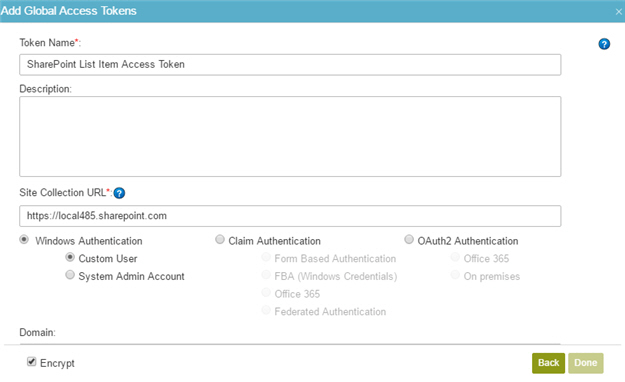Toggle the Encrypt checkbox
The height and width of the screenshot is (382, 625).
pyautogui.click(x=31, y=362)
